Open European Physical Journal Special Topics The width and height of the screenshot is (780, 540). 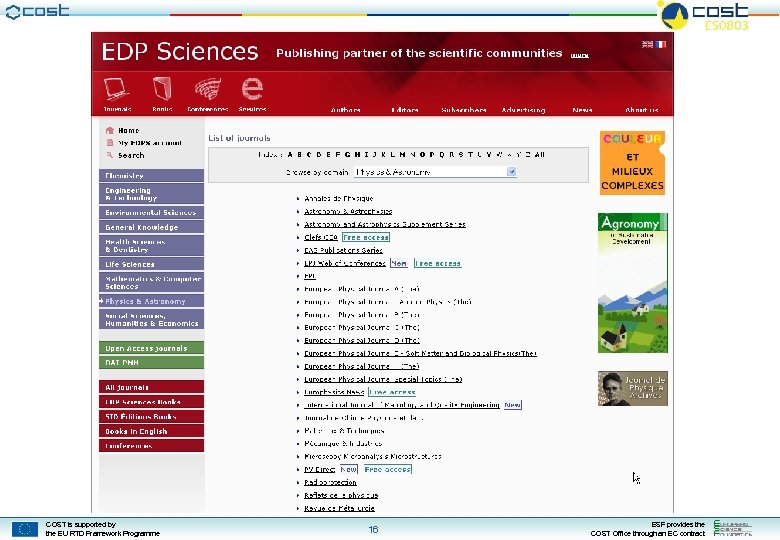pos(383,379)
